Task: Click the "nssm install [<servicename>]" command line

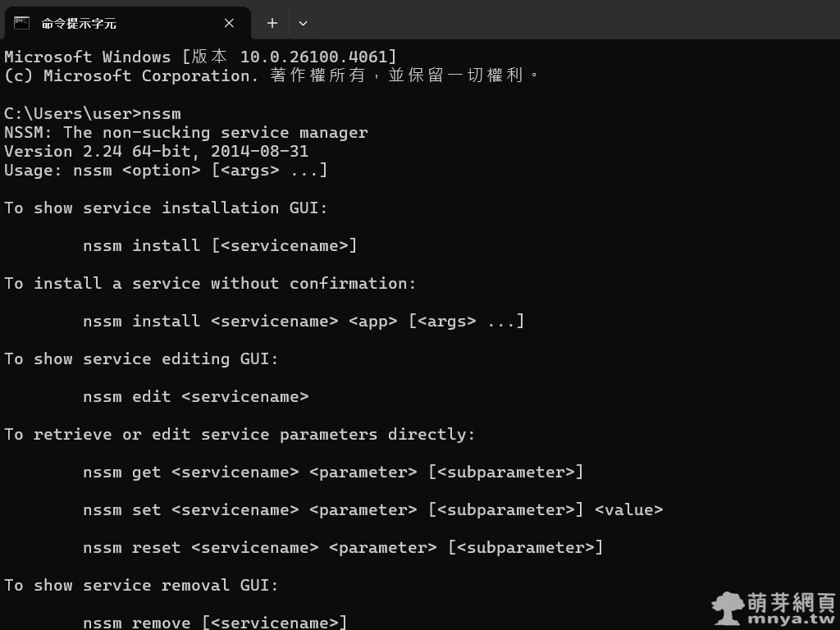Action: pyautogui.click(x=220, y=245)
